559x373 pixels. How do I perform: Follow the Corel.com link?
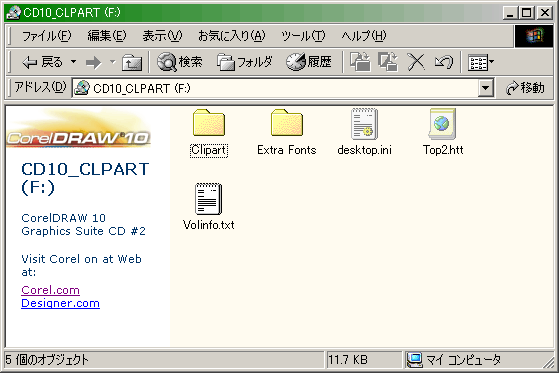50,290
